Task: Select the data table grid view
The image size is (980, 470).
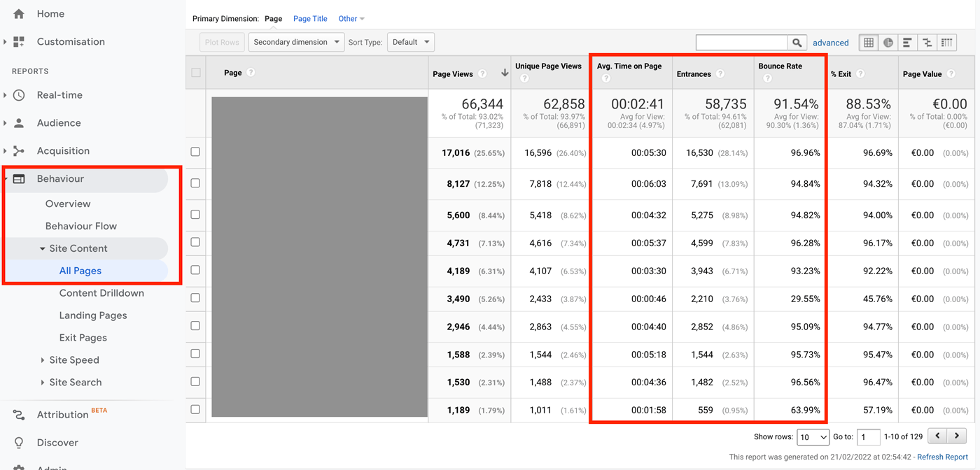Action: (x=869, y=43)
